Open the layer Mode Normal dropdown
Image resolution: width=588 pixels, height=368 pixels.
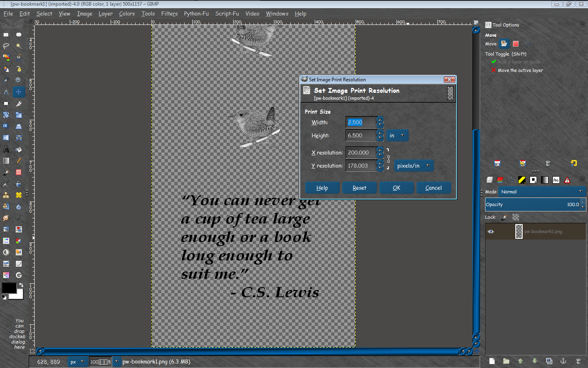543,192
